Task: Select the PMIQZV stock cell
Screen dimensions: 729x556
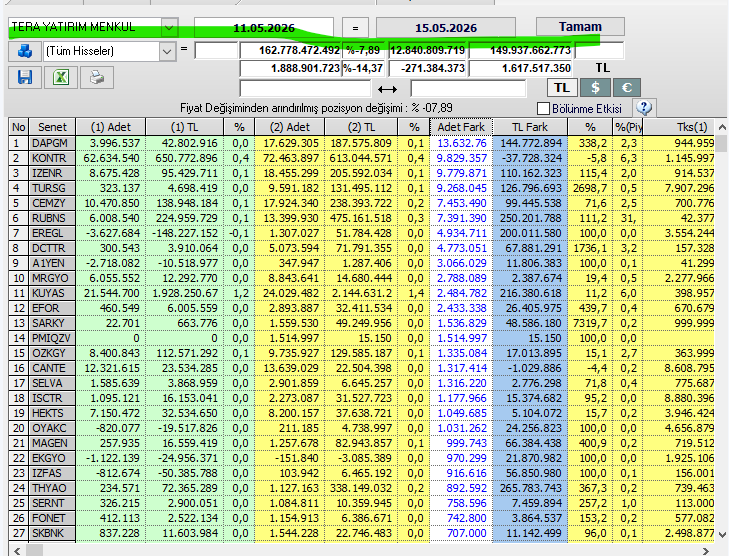Action: pos(52,338)
